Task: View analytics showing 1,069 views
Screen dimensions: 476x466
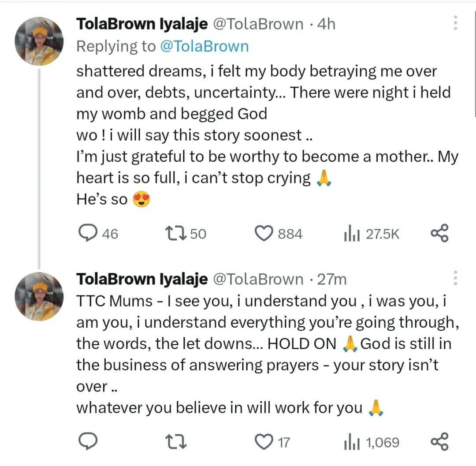Action: click(x=372, y=442)
